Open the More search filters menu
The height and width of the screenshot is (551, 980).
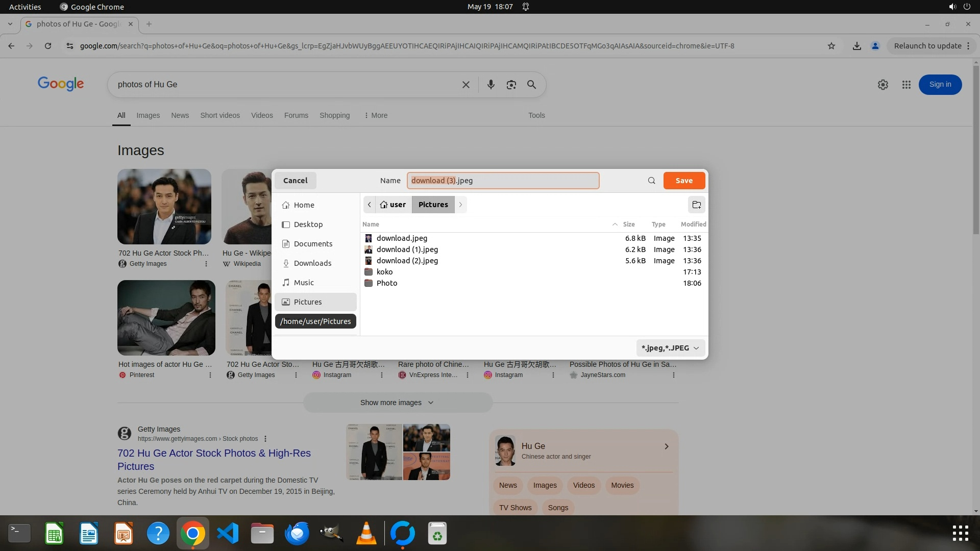pyautogui.click(x=376, y=115)
